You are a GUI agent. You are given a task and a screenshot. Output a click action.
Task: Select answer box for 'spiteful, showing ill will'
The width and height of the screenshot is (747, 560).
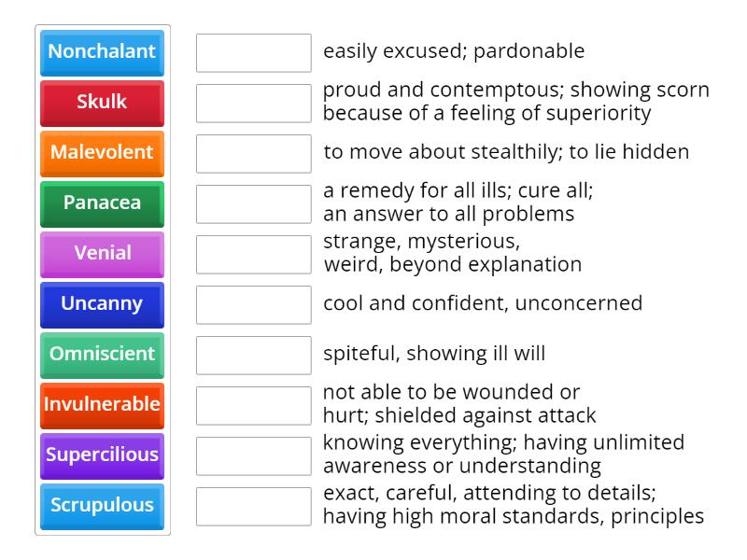point(253,355)
